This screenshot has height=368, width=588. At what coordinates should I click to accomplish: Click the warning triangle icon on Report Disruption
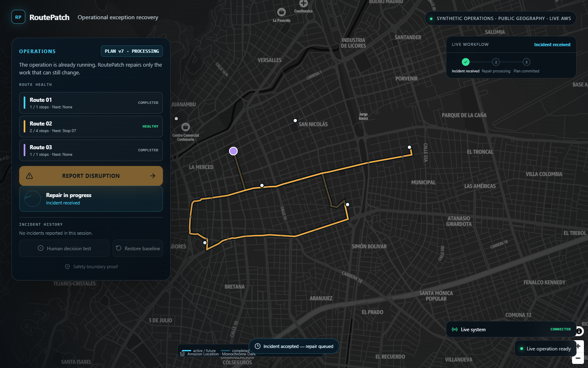pos(29,176)
